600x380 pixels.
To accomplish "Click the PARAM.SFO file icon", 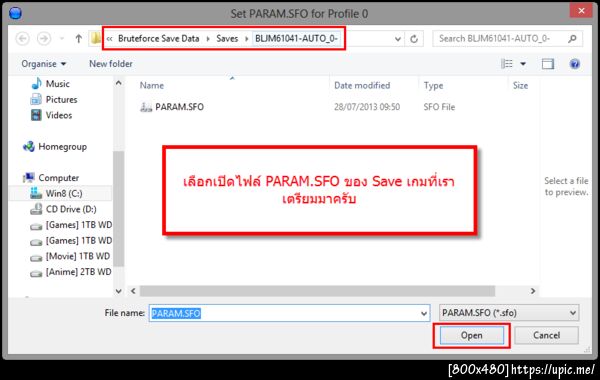I will [x=146, y=107].
